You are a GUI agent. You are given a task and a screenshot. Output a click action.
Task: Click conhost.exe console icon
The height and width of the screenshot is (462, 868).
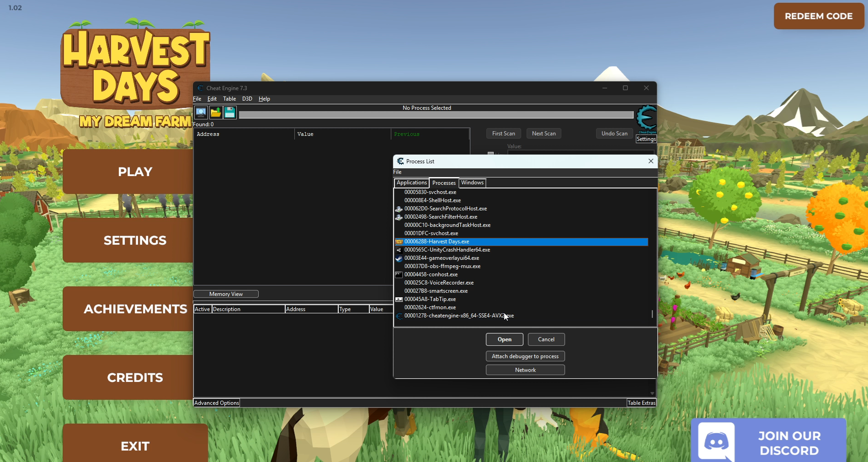pos(399,274)
